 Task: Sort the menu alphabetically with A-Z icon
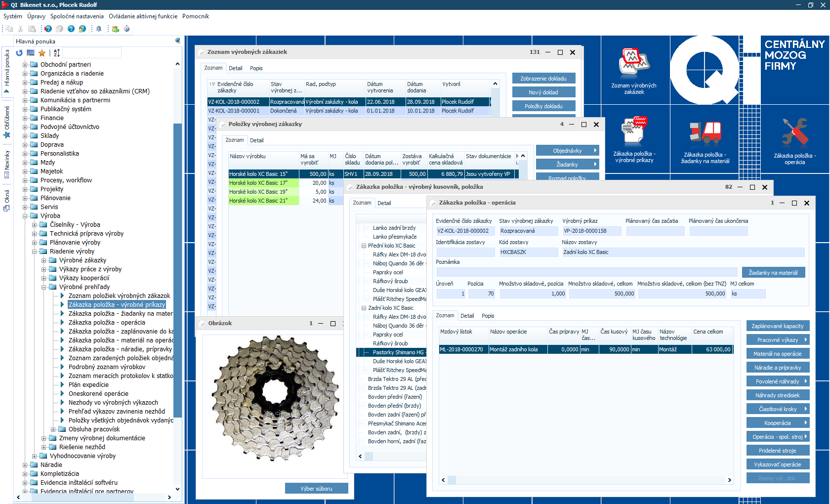click(x=57, y=53)
